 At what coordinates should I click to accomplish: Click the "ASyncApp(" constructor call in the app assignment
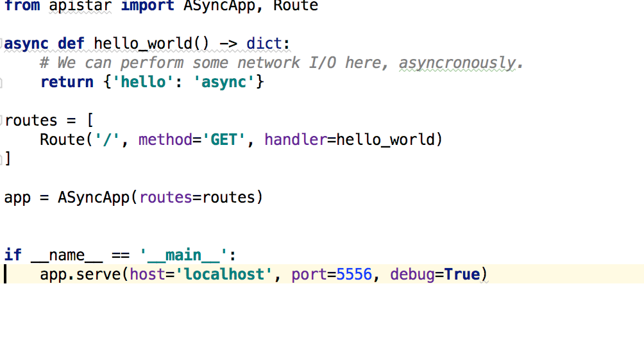(x=97, y=198)
